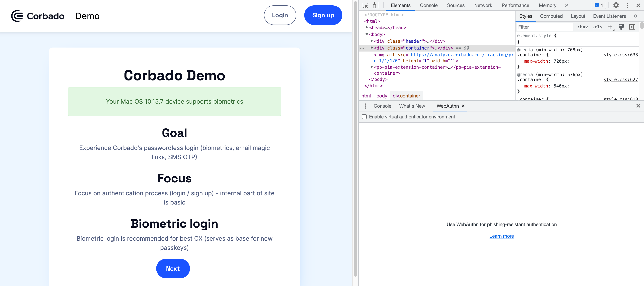
Task: Click the Demo header link
Action: tap(88, 16)
